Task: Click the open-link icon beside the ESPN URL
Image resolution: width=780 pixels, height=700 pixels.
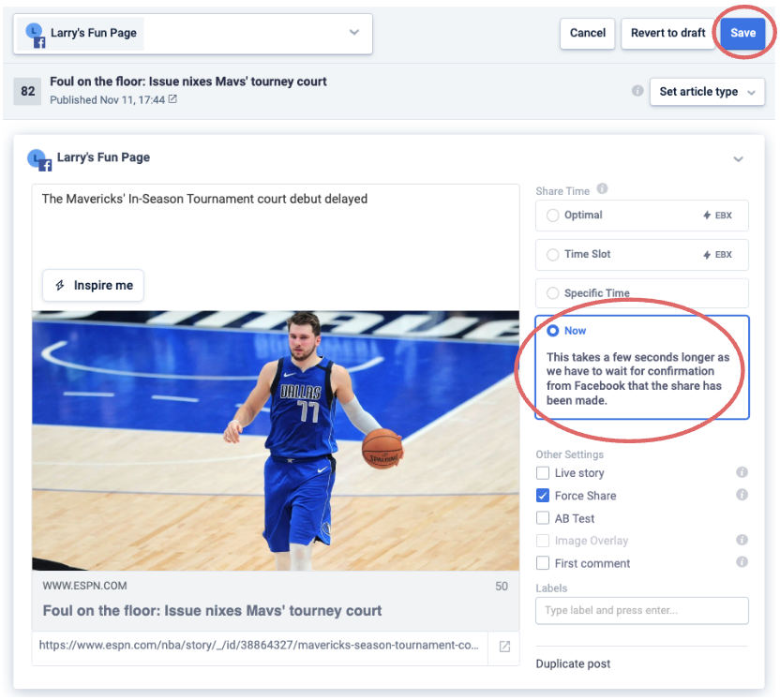Action: click(x=504, y=647)
